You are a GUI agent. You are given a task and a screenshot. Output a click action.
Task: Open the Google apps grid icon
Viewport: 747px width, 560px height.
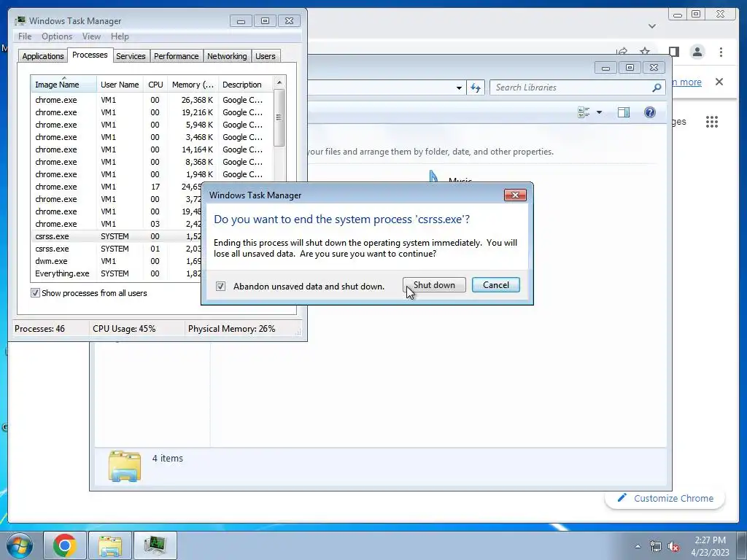(712, 122)
